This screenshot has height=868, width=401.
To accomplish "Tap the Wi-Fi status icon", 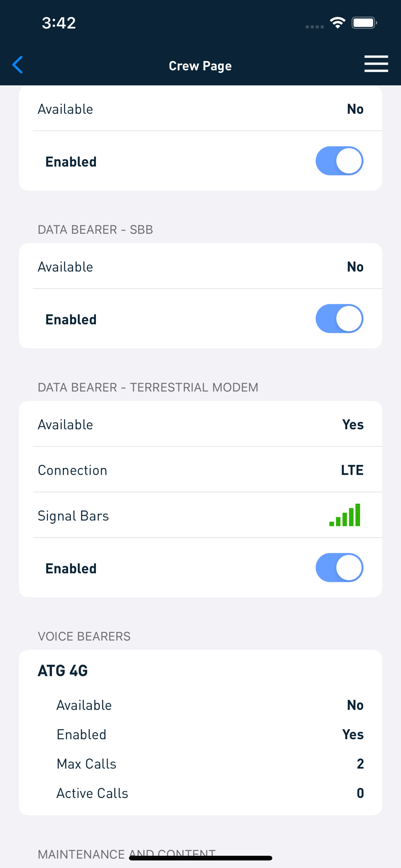I will coord(338,23).
